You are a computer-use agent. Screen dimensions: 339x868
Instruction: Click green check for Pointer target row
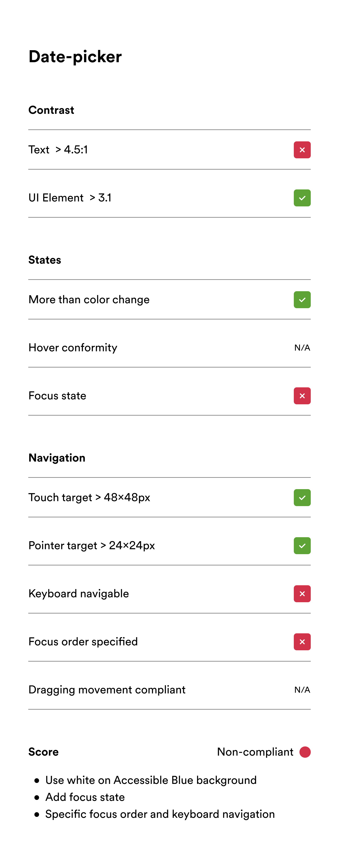pos(302,545)
